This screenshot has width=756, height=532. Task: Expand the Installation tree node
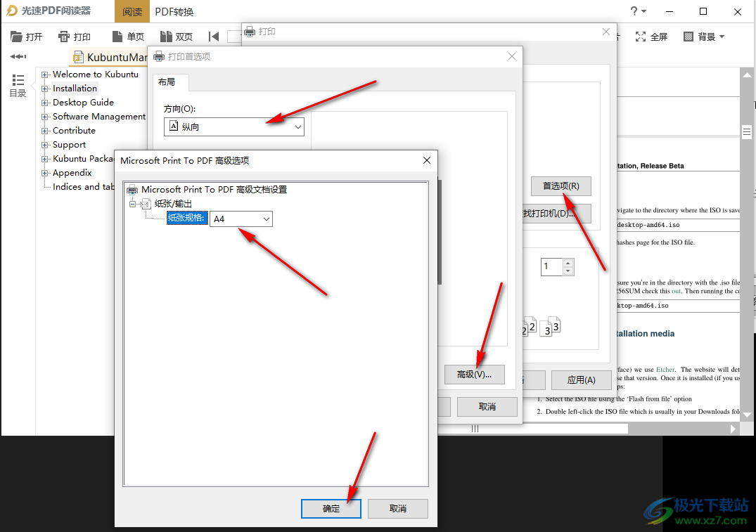45,89
